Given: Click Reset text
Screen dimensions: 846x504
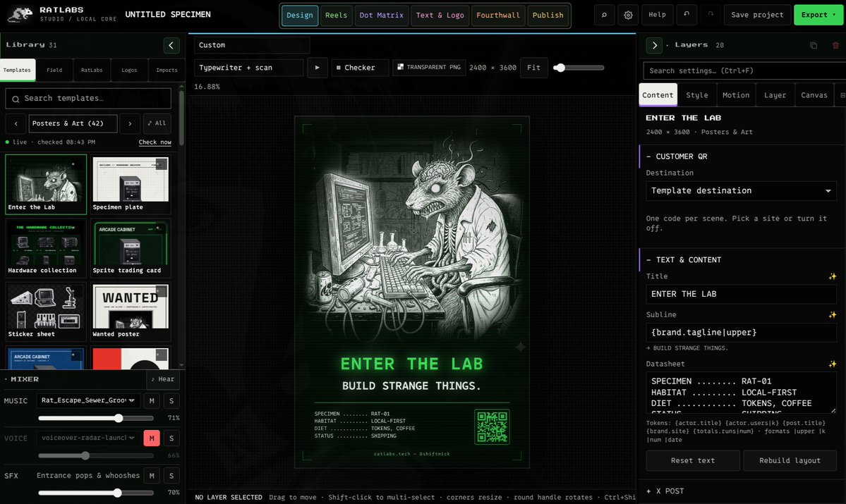Looking at the screenshot, I should (x=693, y=461).
